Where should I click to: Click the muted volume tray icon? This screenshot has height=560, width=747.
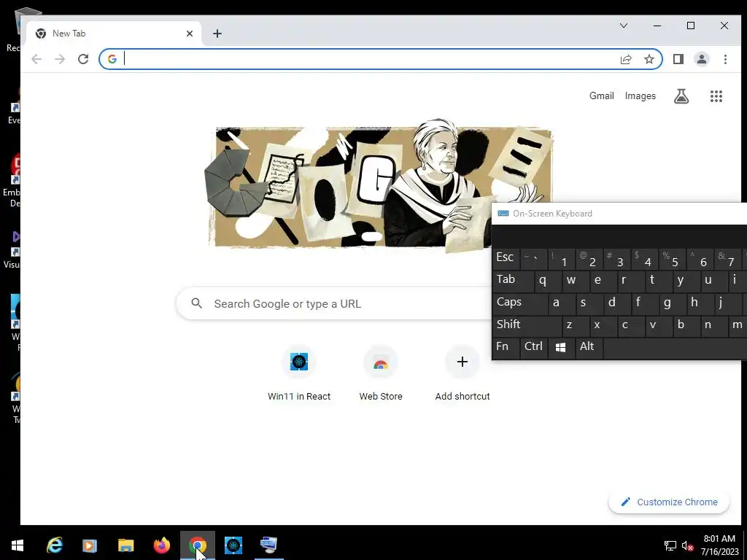687,545
